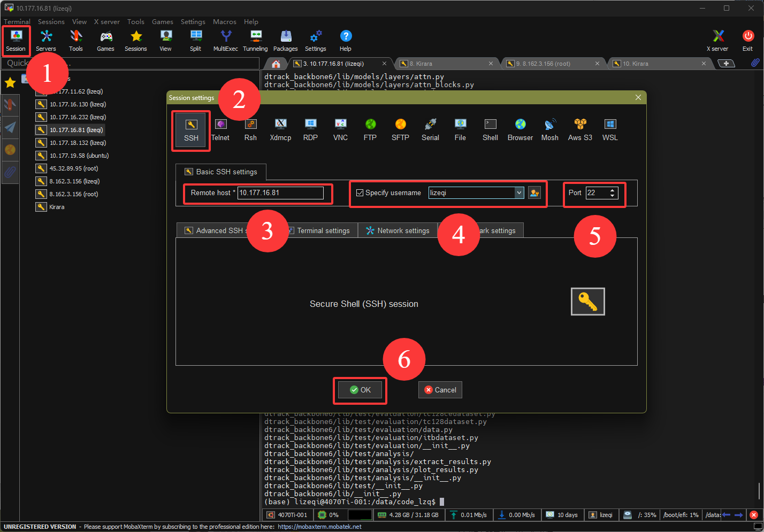Click the Exit power icon
The image size is (764, 532).
tap(748, 41)
